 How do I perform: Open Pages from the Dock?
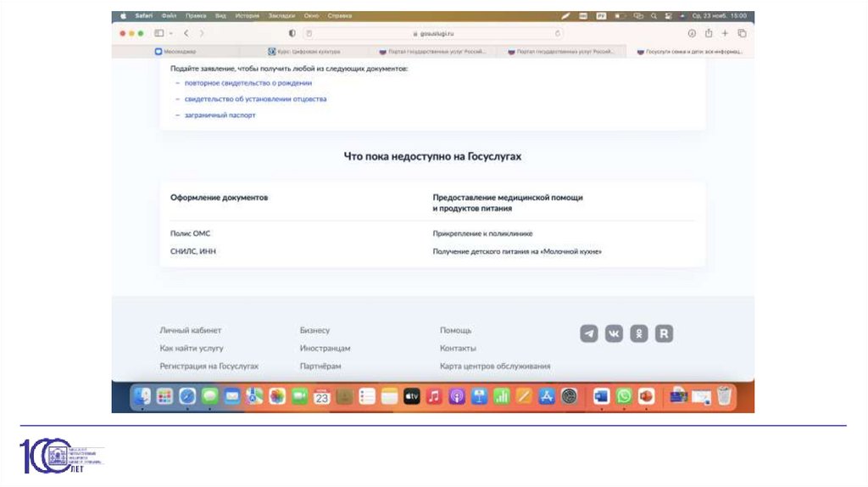(524, 397)
